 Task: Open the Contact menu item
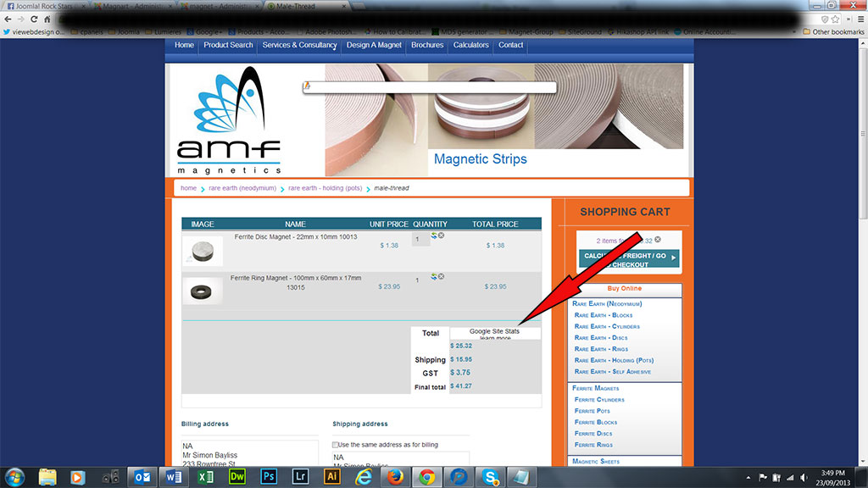click(510, 46)
